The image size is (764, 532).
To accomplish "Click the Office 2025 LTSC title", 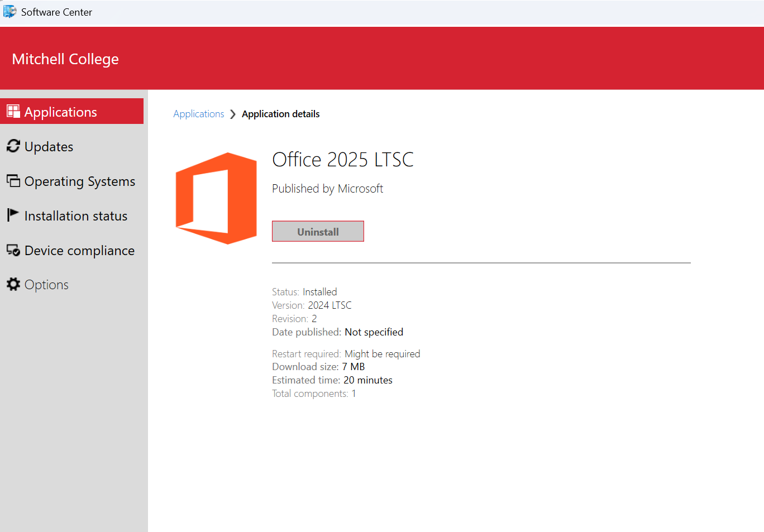I will [x=342, y=160].
